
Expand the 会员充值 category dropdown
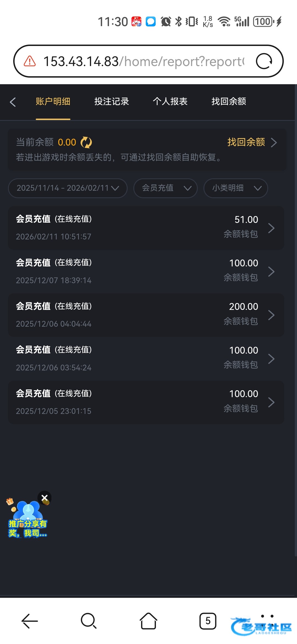[x=166, y=188]
